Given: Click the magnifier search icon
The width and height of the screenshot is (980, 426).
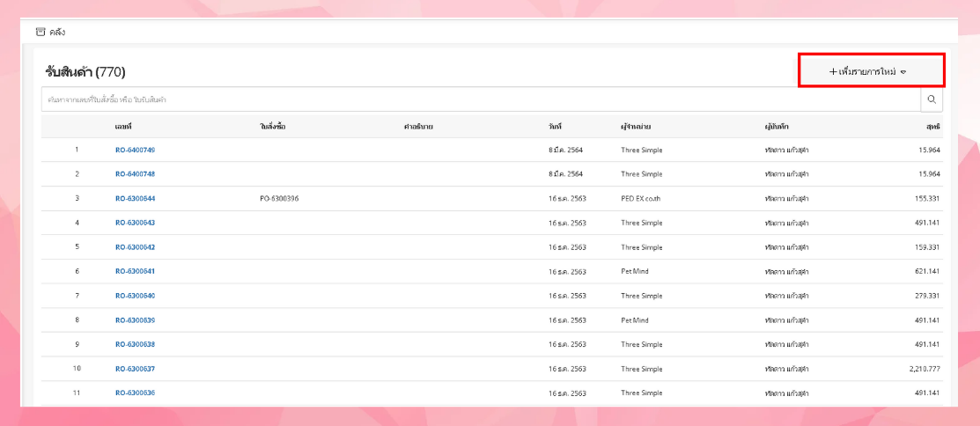Looking at the screenshot, I should click(932, 99).
